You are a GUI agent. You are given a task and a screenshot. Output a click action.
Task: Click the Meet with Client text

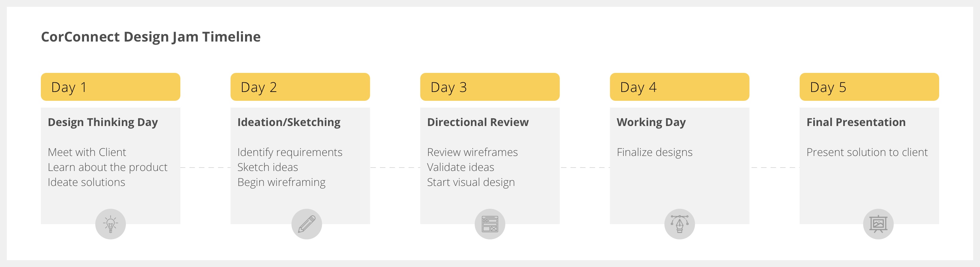pyautogui.click(x=87, y=152)
